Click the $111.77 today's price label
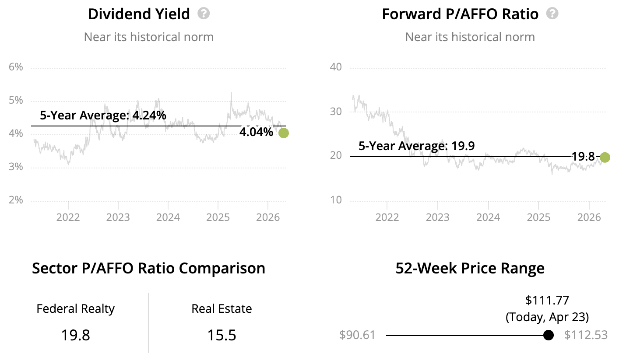 547,300
